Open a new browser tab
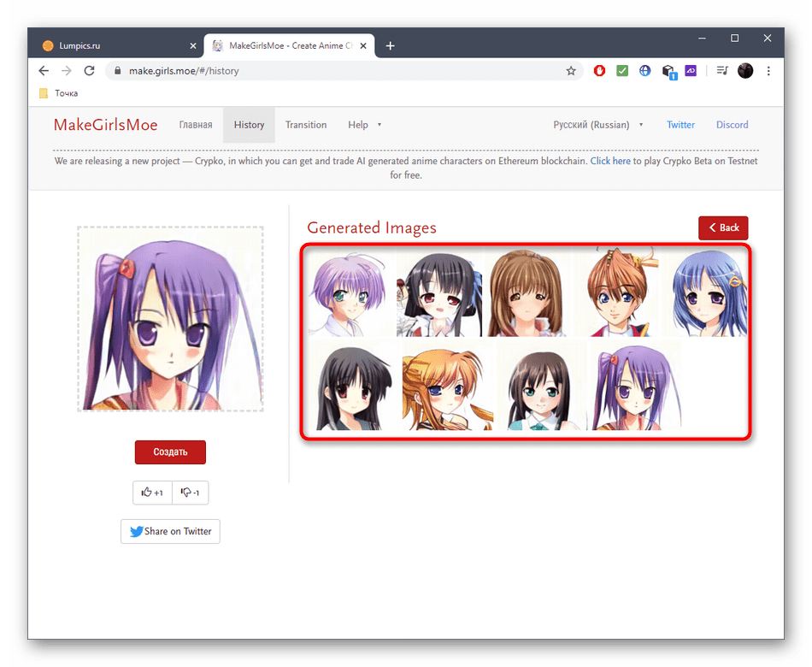 pos(391,45)
